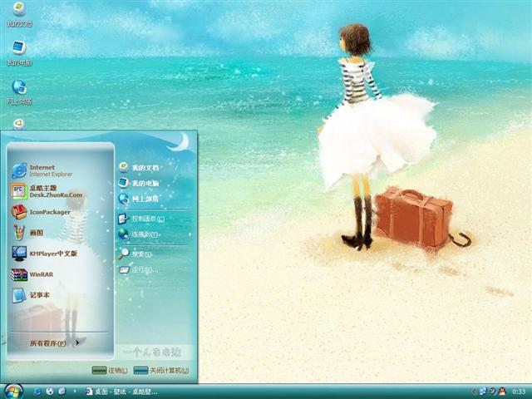Launch Internet Explorer from Quick Launch

(37, 392)
